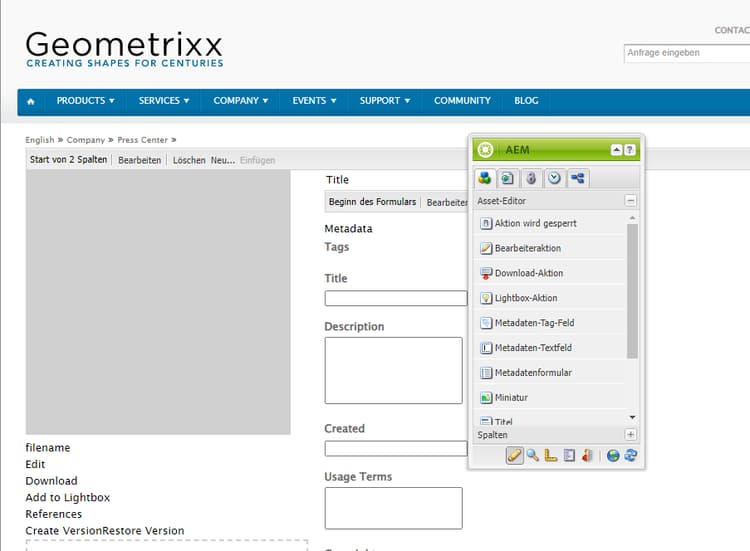Open the EVENTS dropdown menu

pyautogui.click(x=314, y=101)
